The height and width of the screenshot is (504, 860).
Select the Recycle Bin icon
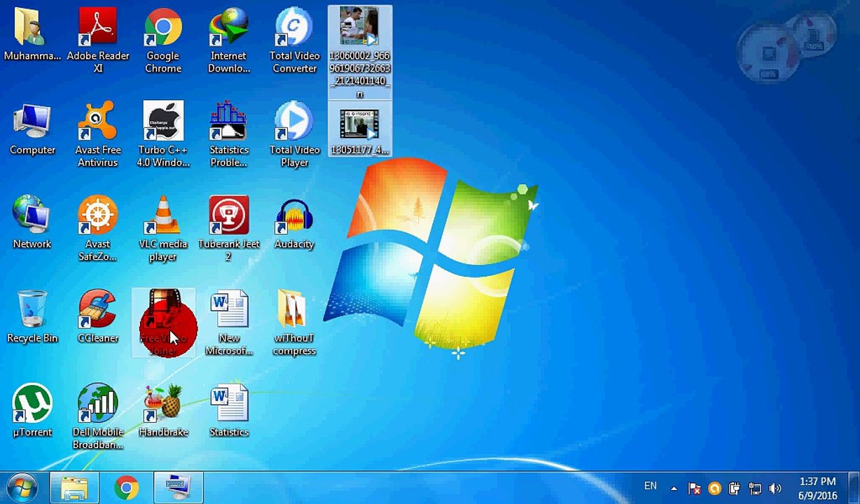(x=32, y=318)
